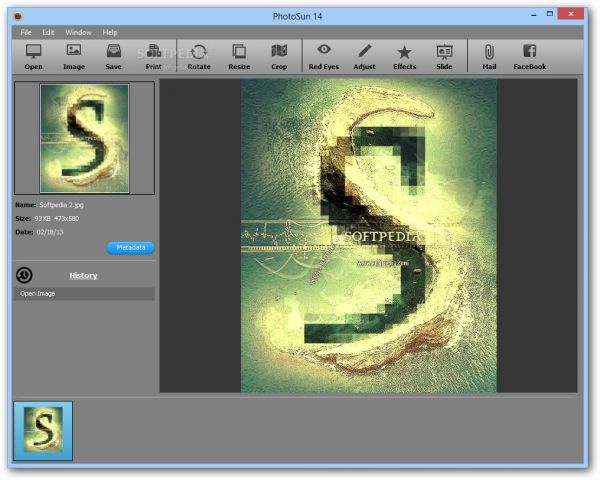The width and height of the screenshot is (600, 480).
Task: Select the Open Image history entry
Action: pyautogui.click(x=84, y=294)
